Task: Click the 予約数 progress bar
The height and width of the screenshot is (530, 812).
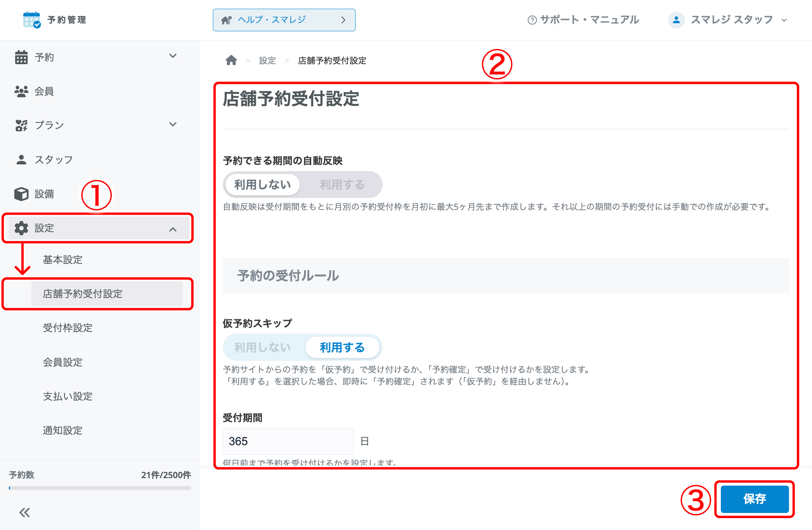Action: [x=100, y=488]
